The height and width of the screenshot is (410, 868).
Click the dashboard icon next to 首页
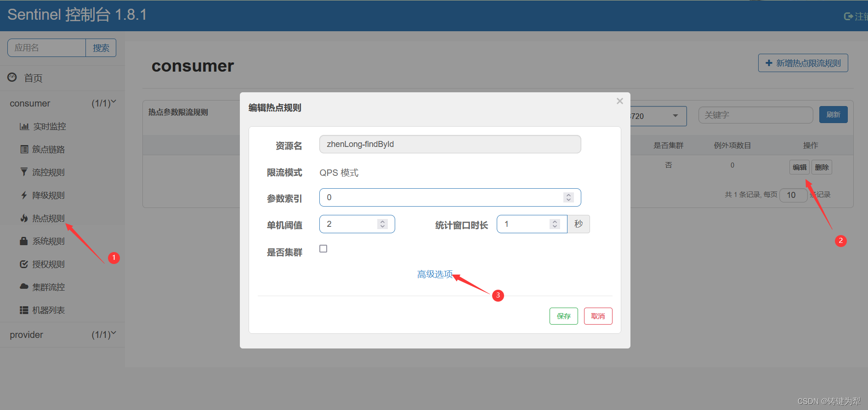(12, 78)
